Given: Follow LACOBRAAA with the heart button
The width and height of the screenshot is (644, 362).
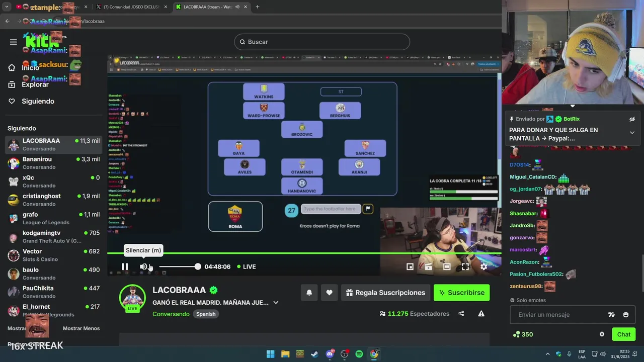Looking at the screenshot, I should 329,293.
